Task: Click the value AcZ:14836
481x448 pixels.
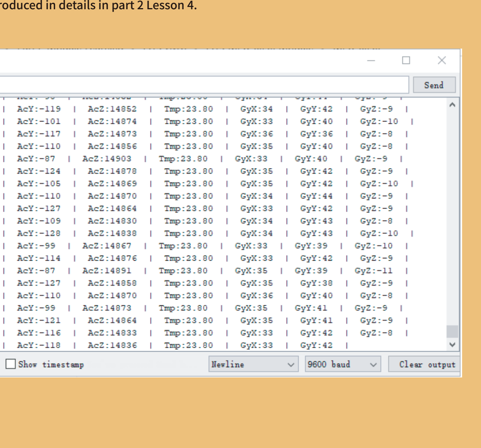Action: (x=112, y=345)
